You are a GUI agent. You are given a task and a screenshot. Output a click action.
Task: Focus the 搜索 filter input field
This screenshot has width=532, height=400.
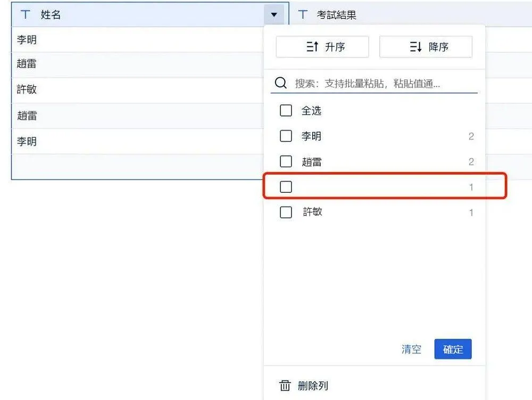tap(374, 83)
